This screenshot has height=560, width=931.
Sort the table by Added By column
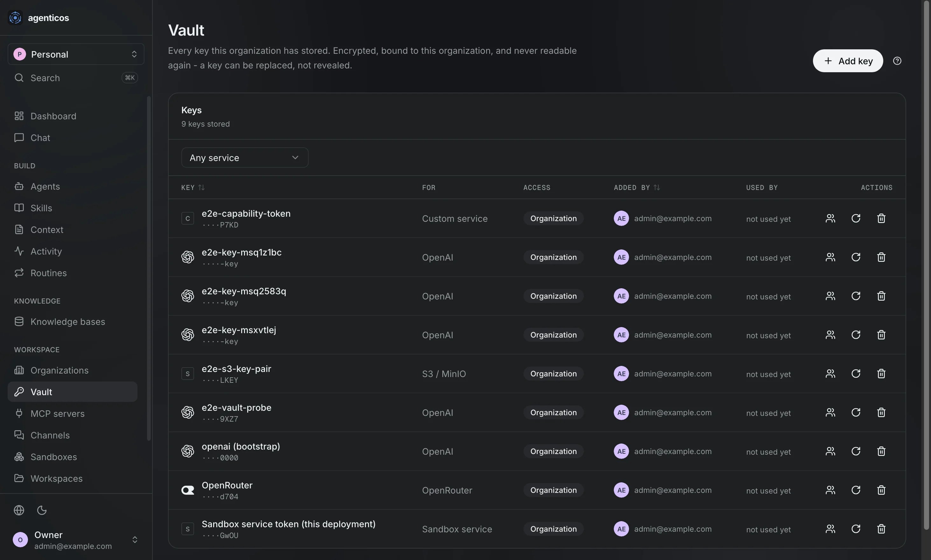(637, 187)
